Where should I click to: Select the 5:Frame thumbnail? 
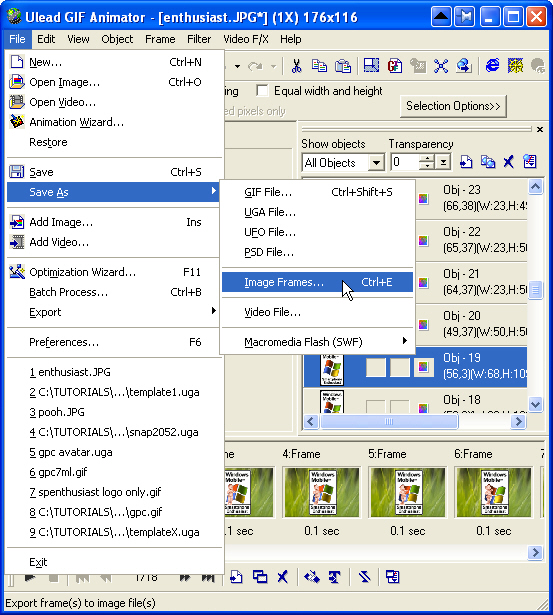[x=407, y=493]
